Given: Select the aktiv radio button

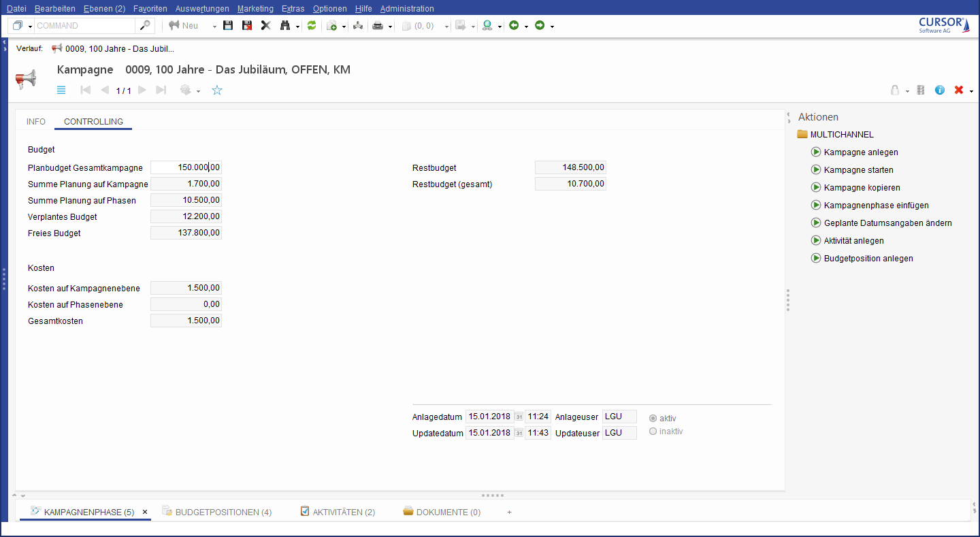Looking at the screenshot, I should click(x=653, y=418).
